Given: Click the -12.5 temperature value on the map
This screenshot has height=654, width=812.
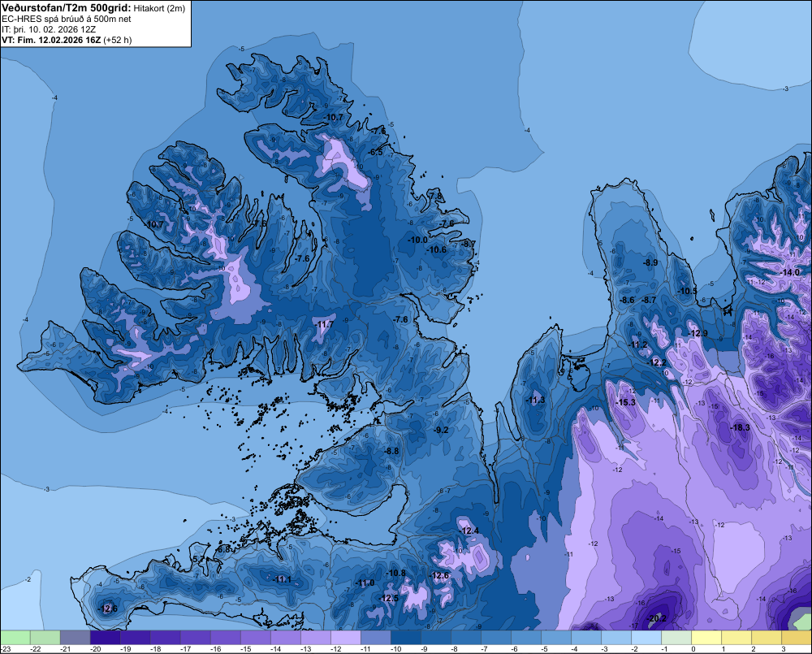Looking at the screenshot, I should coord(390,599).
